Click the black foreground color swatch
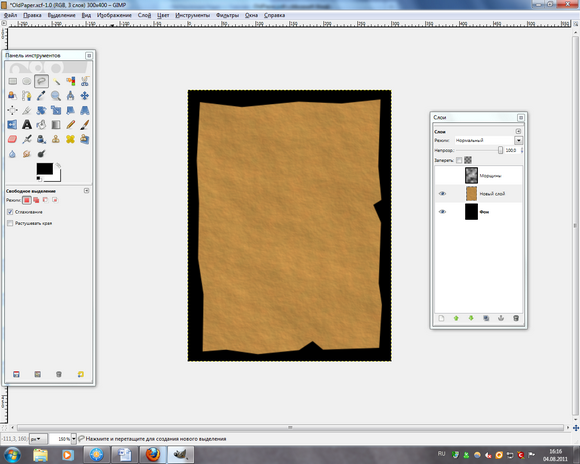 pyautogui.click(x=44, y=169)
